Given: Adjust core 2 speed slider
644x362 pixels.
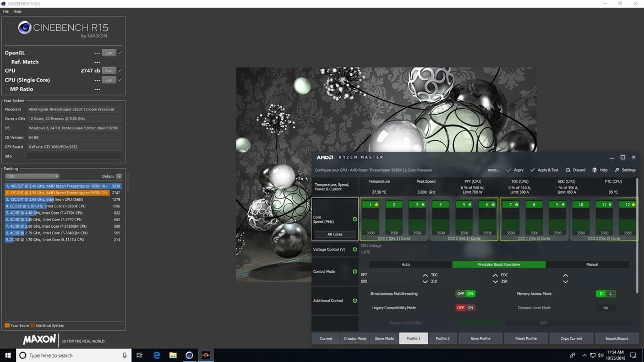Looking at the screenshot, I should coord(394,221).
